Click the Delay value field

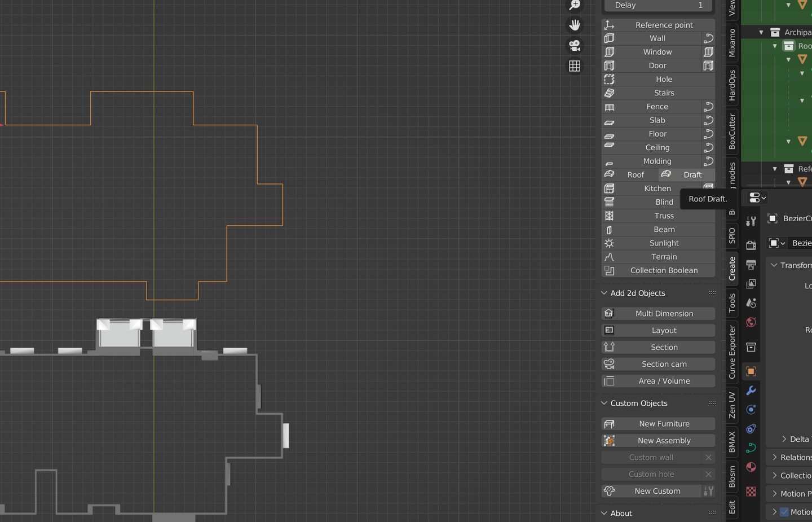pos(658,6)
